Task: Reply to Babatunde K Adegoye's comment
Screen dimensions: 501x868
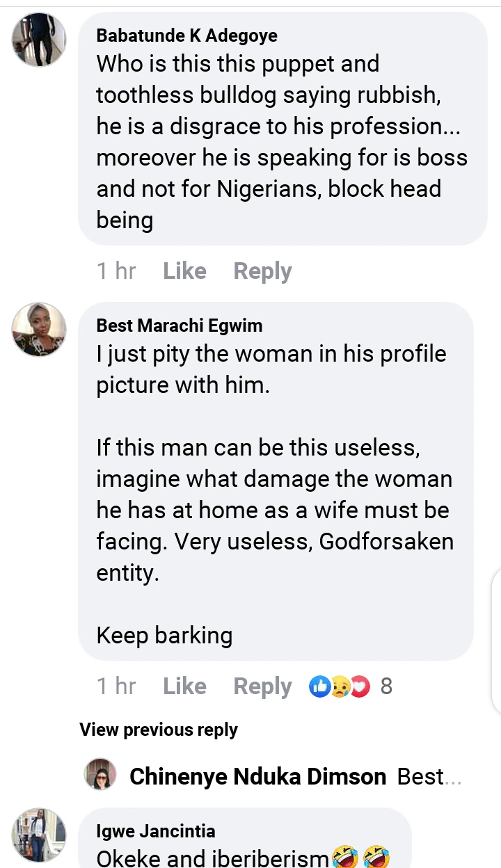Action: 262,271
